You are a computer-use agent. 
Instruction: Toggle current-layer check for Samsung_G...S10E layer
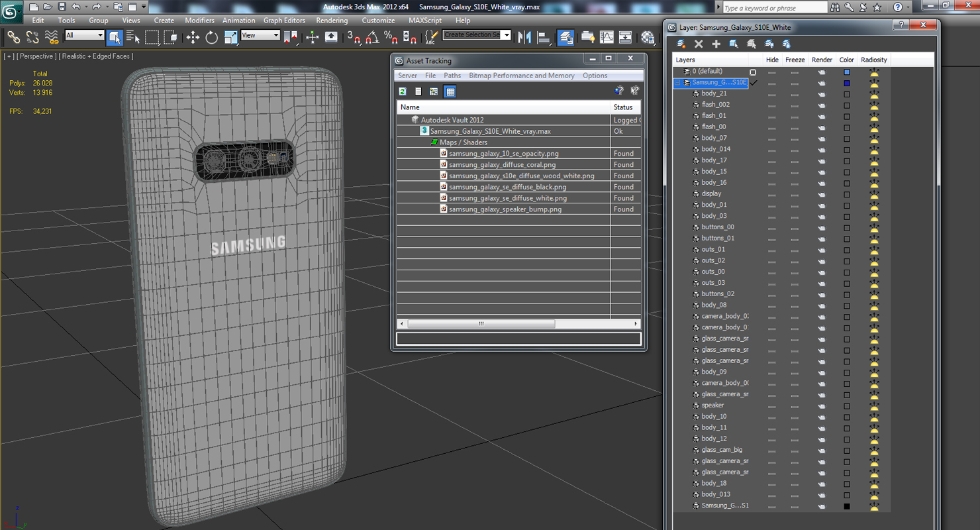754,83
